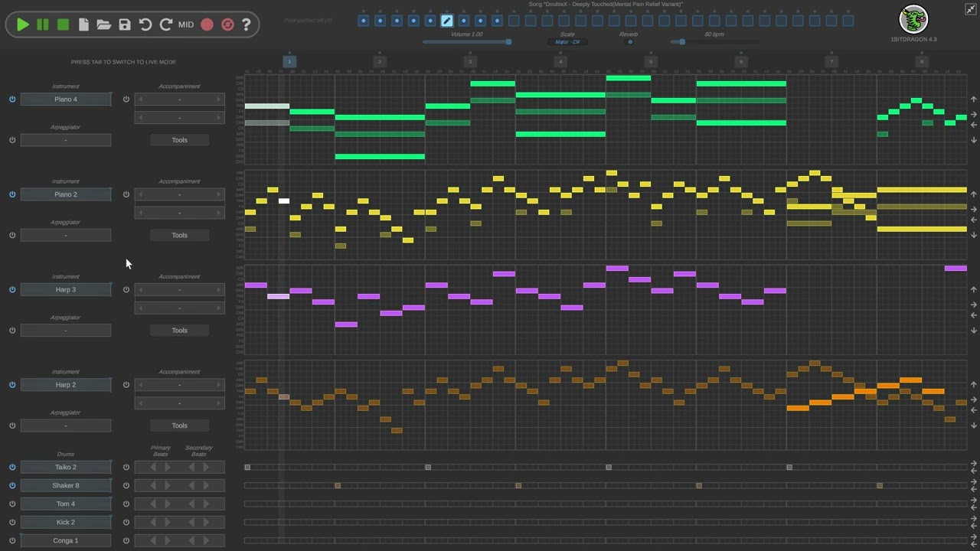Toggle the Reverb knob

click(629, 42)
